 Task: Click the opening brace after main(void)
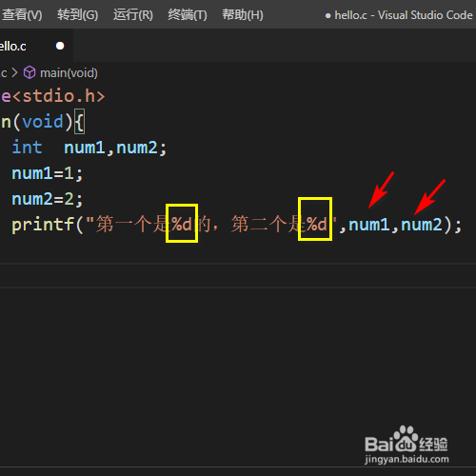pos(79,122)
